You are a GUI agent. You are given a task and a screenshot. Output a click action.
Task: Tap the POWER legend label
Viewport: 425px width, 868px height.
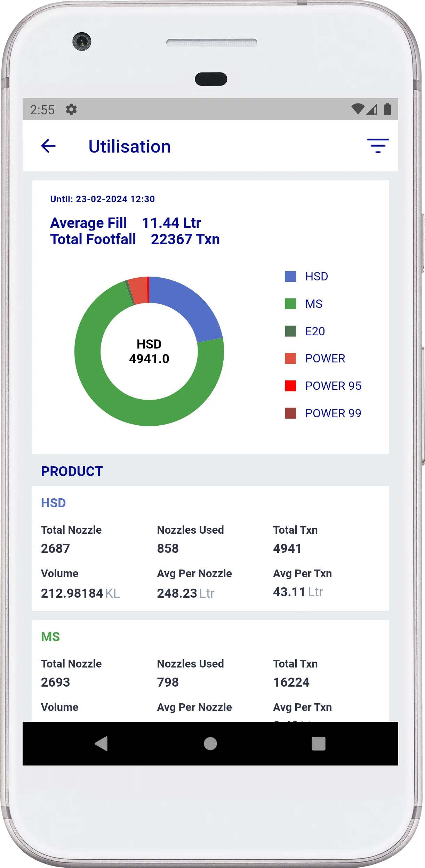(325, 359)
